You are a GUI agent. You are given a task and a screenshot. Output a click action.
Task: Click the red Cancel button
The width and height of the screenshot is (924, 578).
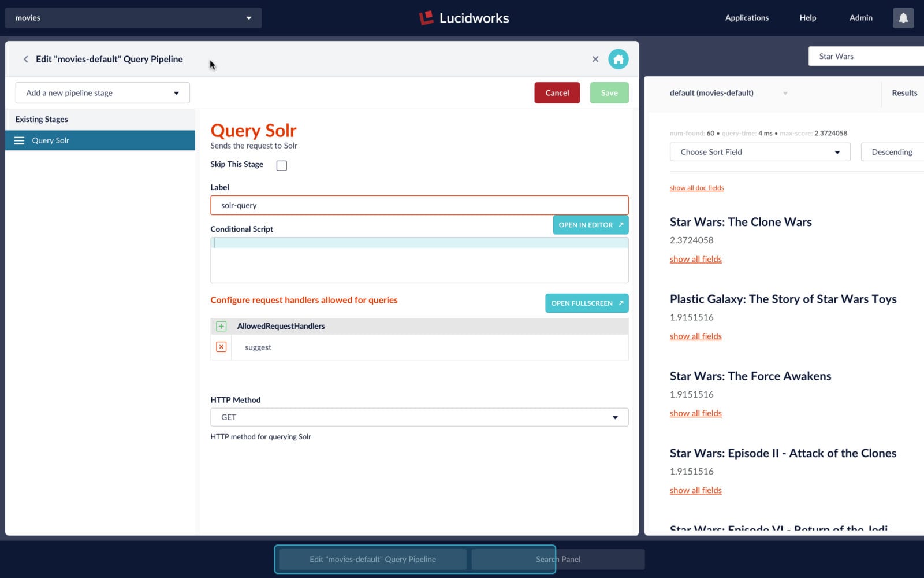pyautogui.click(x=557, y=93)
